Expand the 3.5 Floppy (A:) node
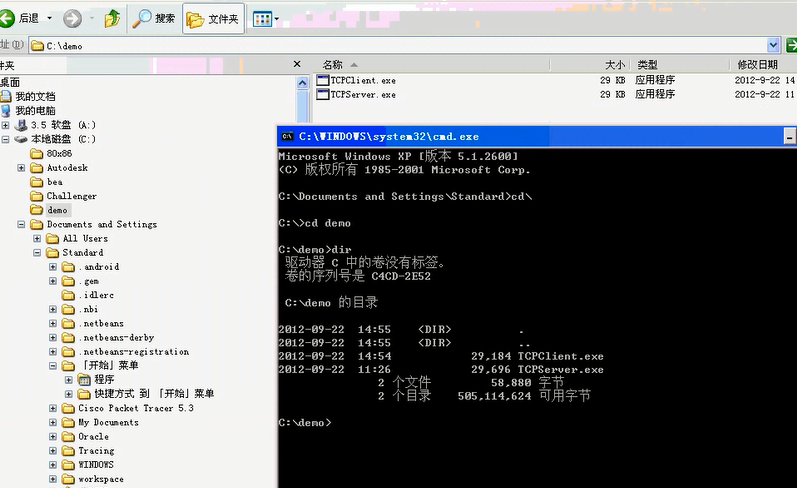The width and height of the screenshot is (797, 488). pos(6,125)
